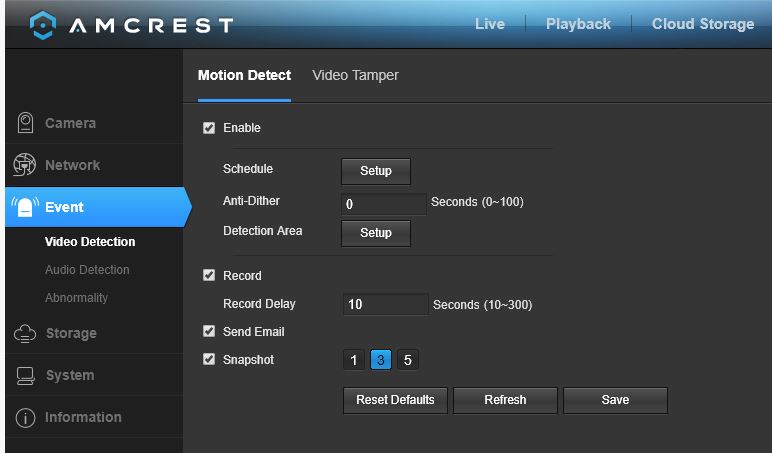
Task: Click the System computer icon
Action: (25, 376)
